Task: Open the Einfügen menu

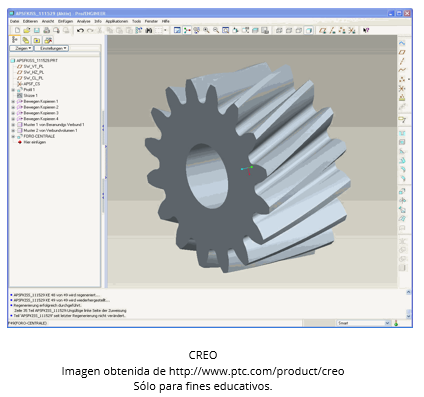Action: [65, 21]
